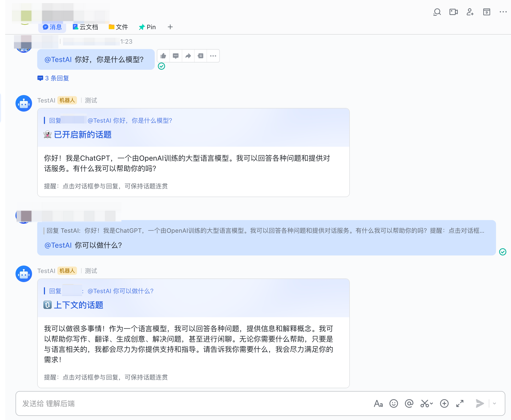Open more message actions menu
This screenshot has width=511, height=420.
213,56
